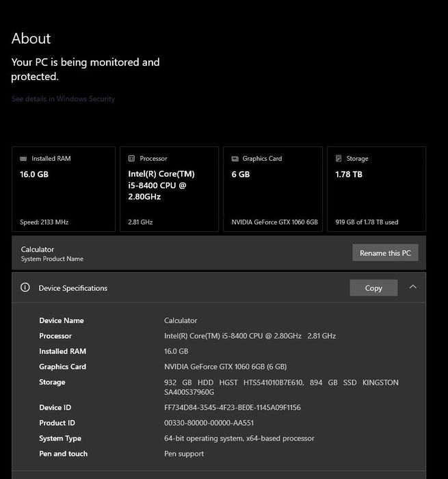Click 'Speed: 2133 MHz' text
The width and height of the screenshot is (448, 479).
(x=44, y=222)
